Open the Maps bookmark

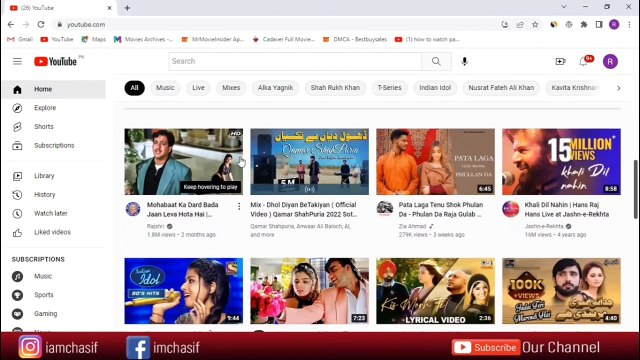(93, 39)
